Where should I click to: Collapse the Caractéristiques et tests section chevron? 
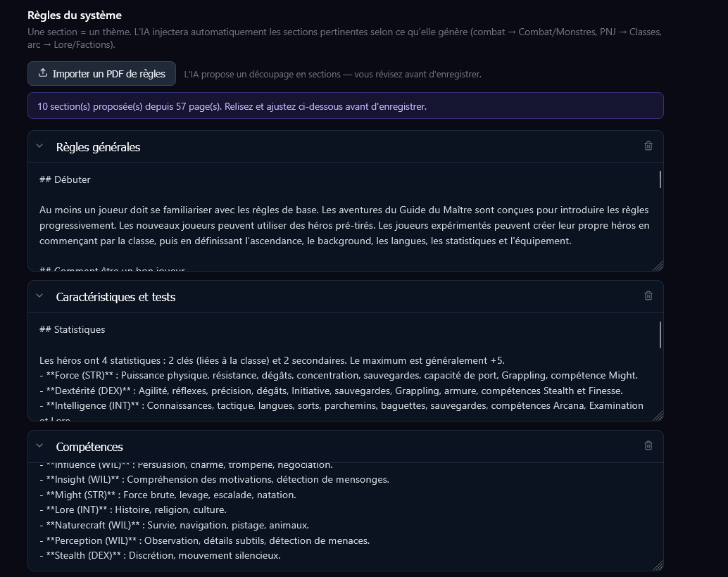[39, 296]
